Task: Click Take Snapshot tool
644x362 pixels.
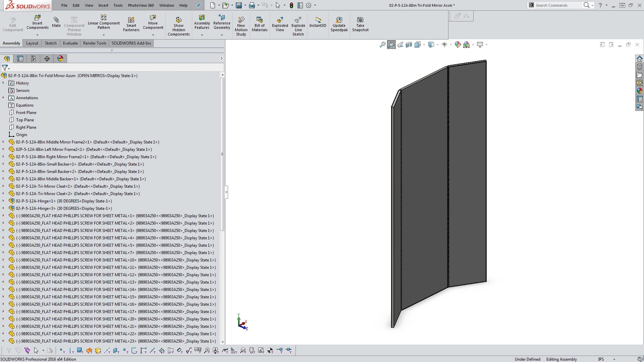Action: pyautogui.click(x=360, y=24)
